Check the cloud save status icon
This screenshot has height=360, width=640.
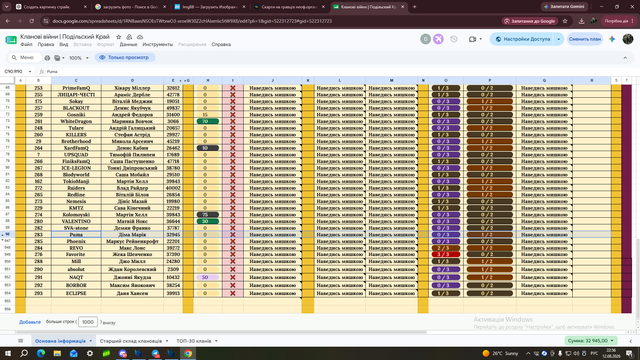[140, 37]
